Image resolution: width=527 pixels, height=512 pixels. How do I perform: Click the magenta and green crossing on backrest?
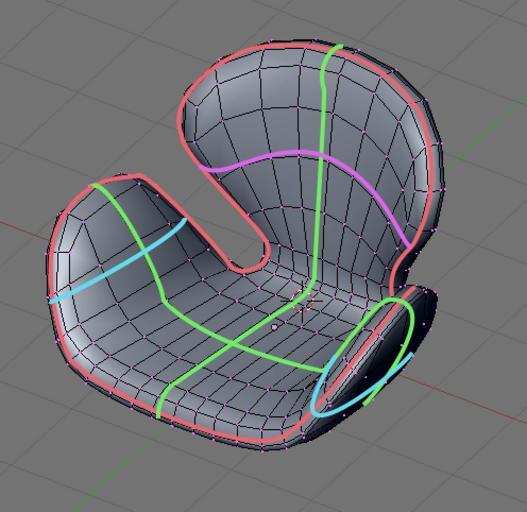[321, 155]
